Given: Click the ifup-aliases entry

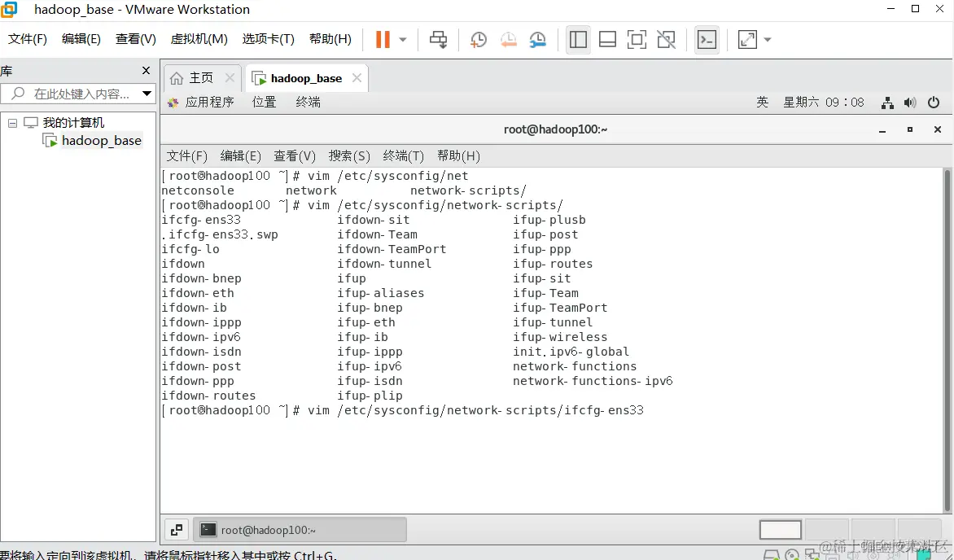Looking at the screenshot, I should click(381, 293).
